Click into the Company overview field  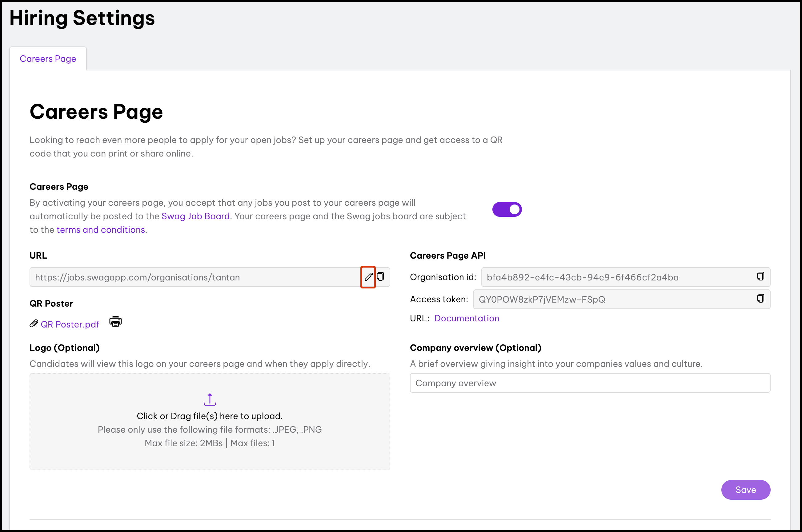pyautogui.click(x=590, y=383)
